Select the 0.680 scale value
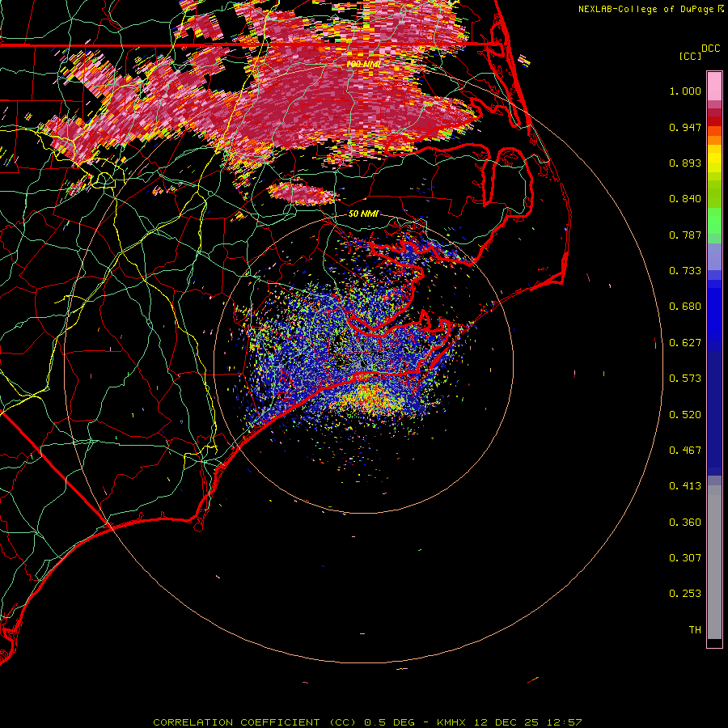This screenshot has width=728, height=728. 685,307
